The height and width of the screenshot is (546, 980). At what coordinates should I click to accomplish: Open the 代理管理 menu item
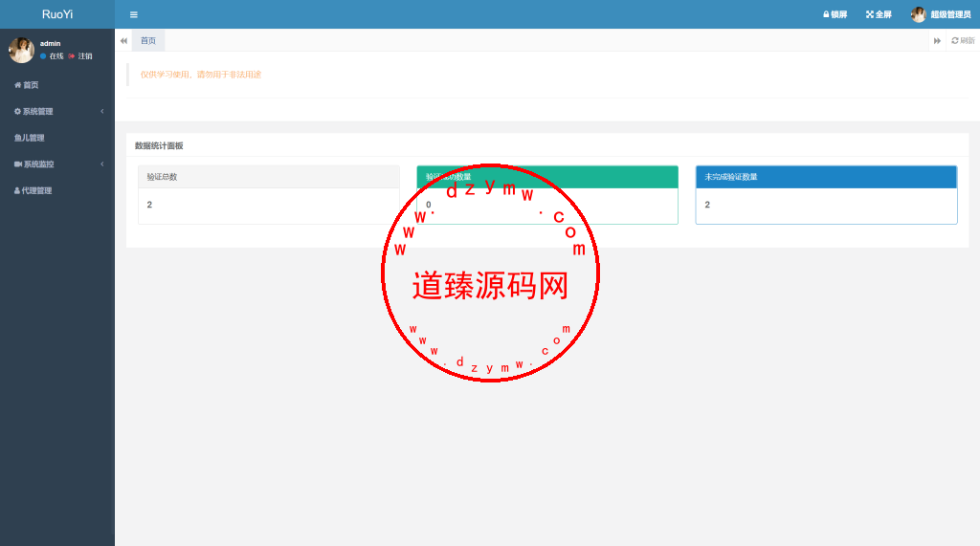click(x=56, y=190)
